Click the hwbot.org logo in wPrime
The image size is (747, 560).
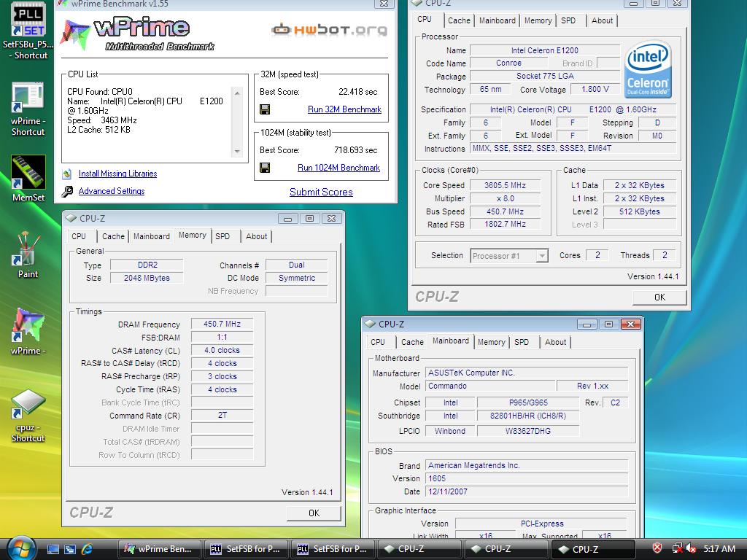pos(329,30)
